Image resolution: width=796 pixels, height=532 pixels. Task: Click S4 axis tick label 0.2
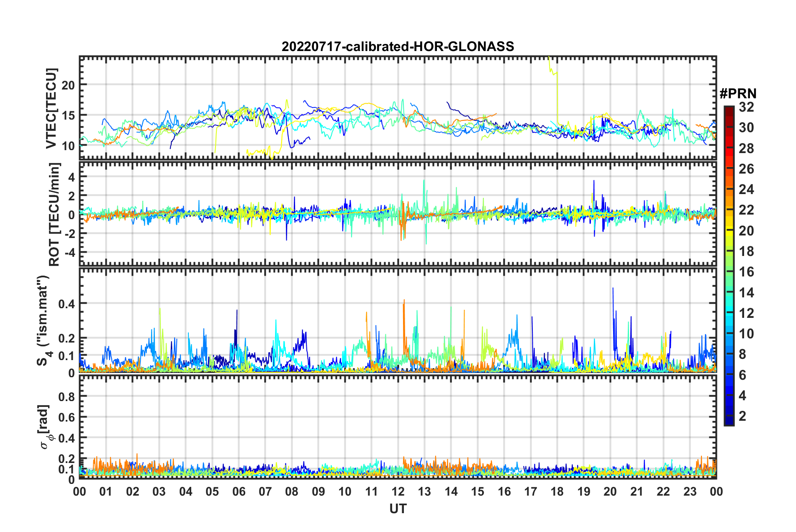[x=67, y=338]
